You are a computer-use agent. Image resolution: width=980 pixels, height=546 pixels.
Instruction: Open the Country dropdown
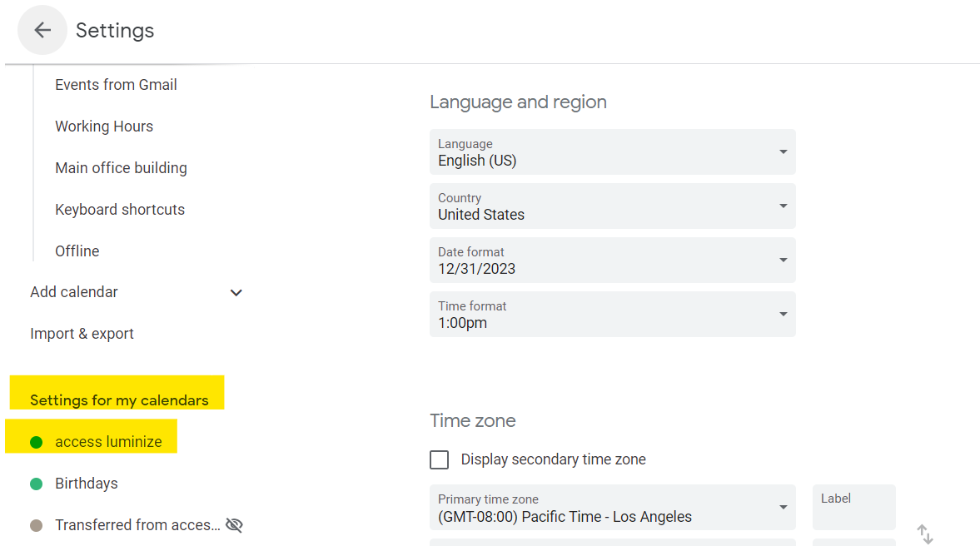[x=612, y=206]
